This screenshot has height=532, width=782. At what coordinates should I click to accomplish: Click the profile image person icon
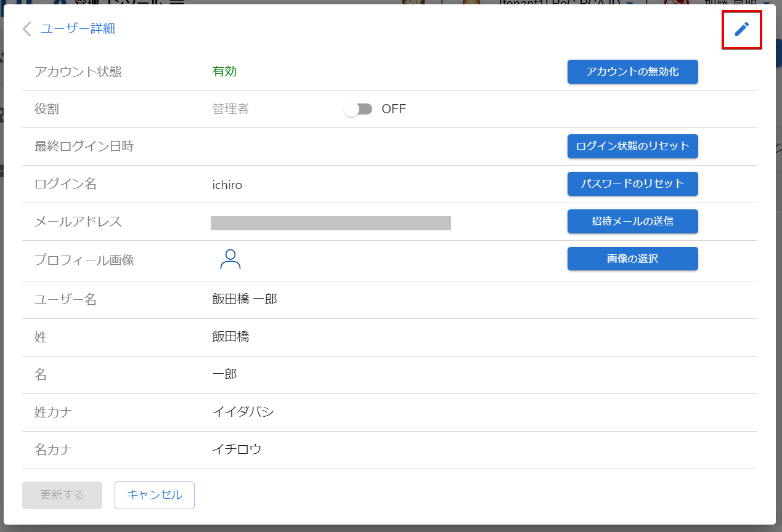tap(230, 259)
